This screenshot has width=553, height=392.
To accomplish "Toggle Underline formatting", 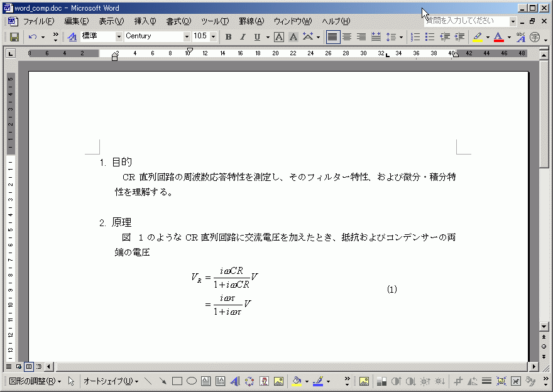I will (257, 37).
